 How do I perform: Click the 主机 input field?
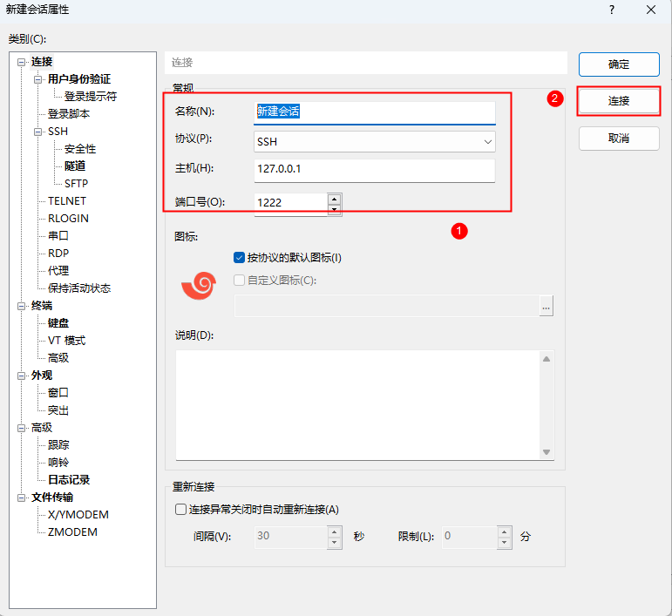click(x=375, y=170)
